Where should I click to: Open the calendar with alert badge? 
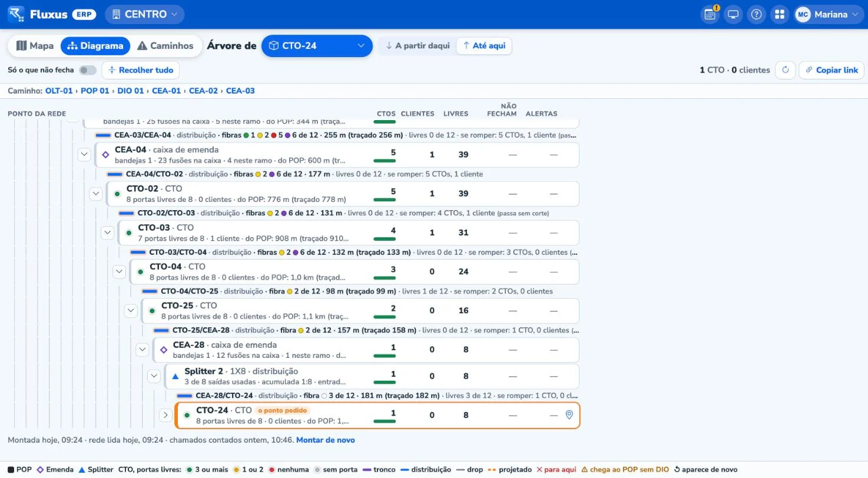coord(710,14)
